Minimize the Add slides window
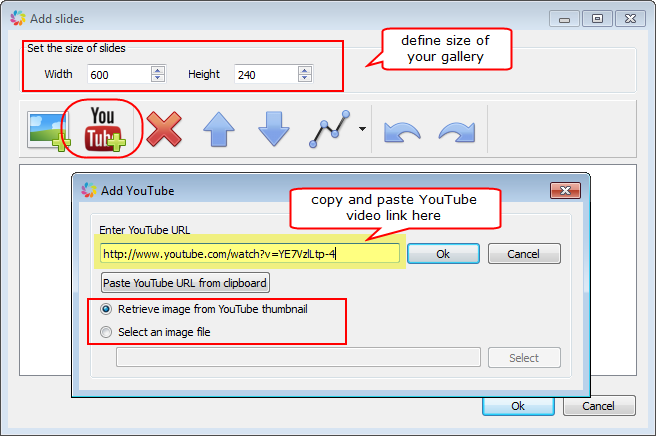The width and height of the screenshot is (656, 436). [x=564, y=19]
